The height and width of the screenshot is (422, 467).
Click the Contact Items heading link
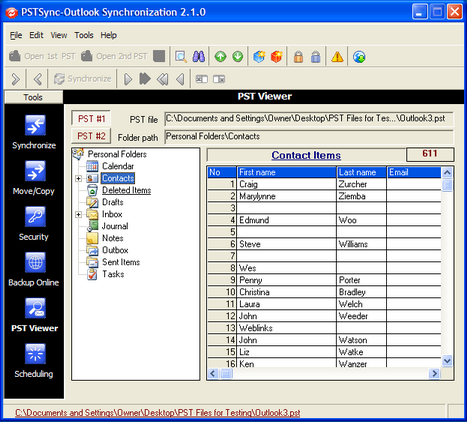pyautogui.click(x=306, y=155)
